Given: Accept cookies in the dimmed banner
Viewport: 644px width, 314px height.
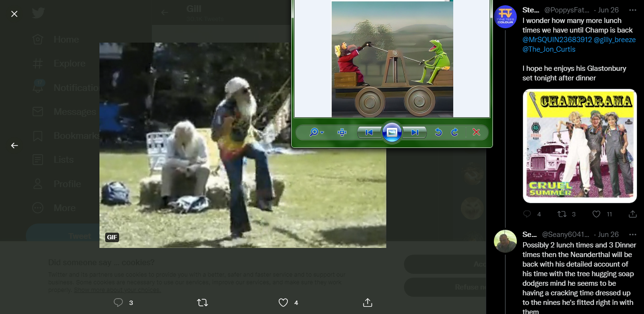Looking at the screenshot, I should point(445,264).
